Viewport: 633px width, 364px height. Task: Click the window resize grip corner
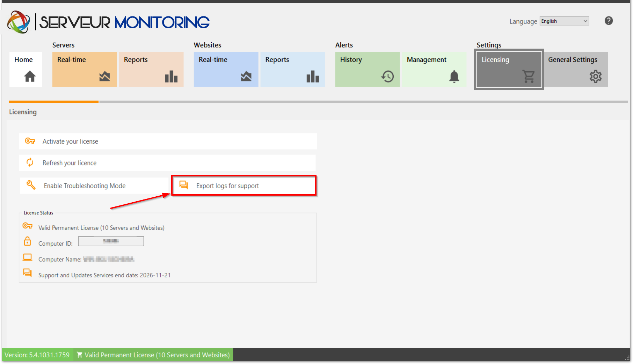click(627, 358)
